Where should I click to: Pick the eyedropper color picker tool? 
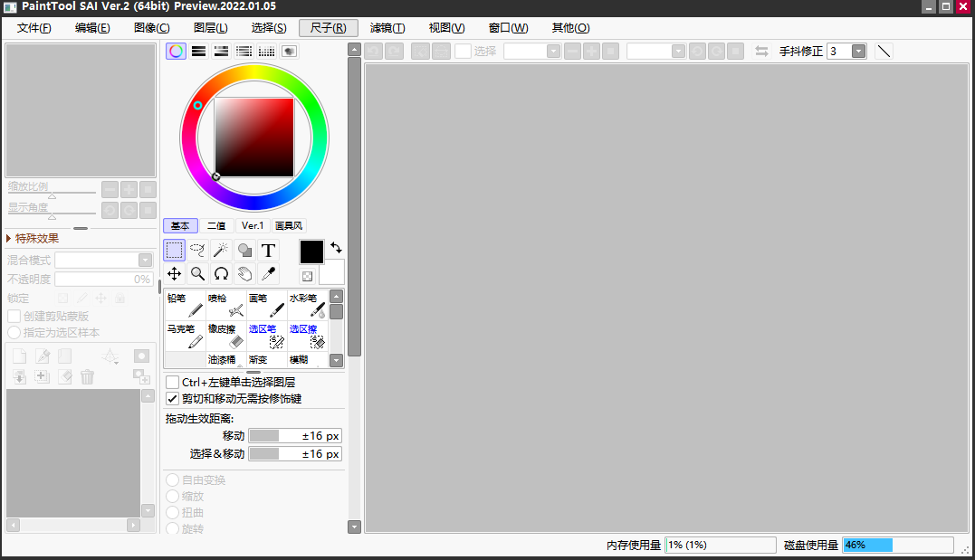point(268,273)
